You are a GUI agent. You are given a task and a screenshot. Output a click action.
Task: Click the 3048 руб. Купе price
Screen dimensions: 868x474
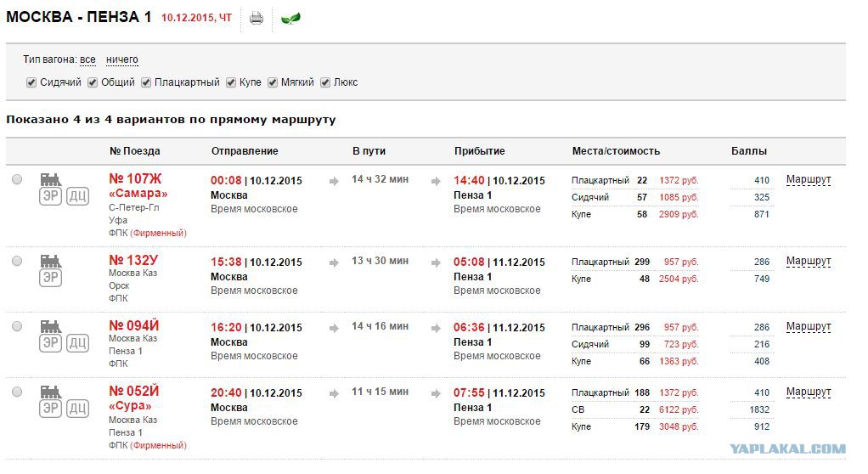[x=679, y=426]
